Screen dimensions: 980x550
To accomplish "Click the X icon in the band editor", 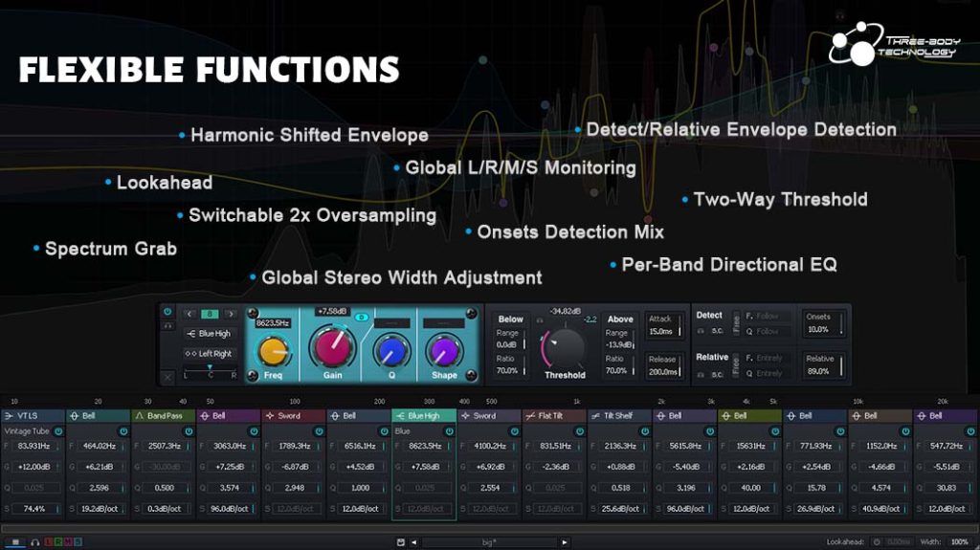I will tap(167, 376).
